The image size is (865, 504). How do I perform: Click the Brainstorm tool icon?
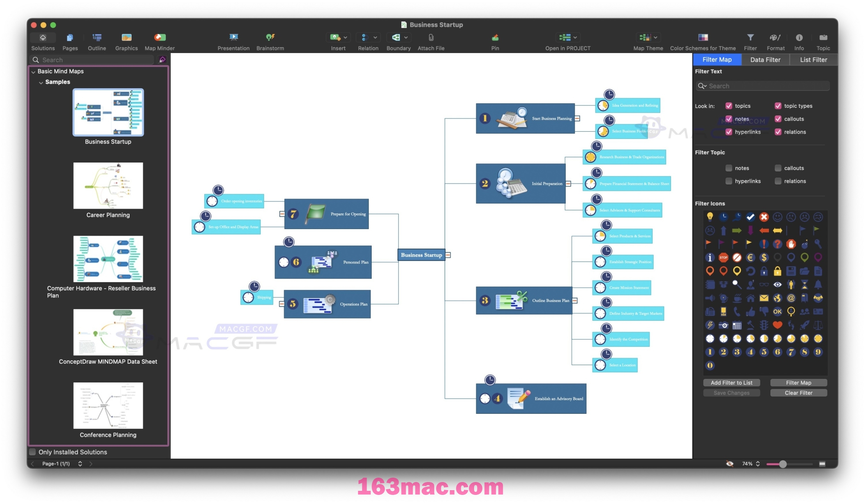[269, 38]
